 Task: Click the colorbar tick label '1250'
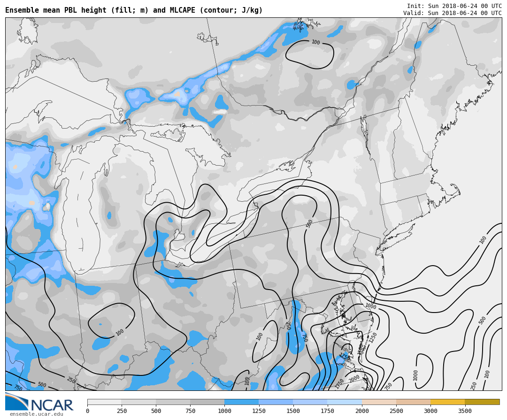click(259, 411)
